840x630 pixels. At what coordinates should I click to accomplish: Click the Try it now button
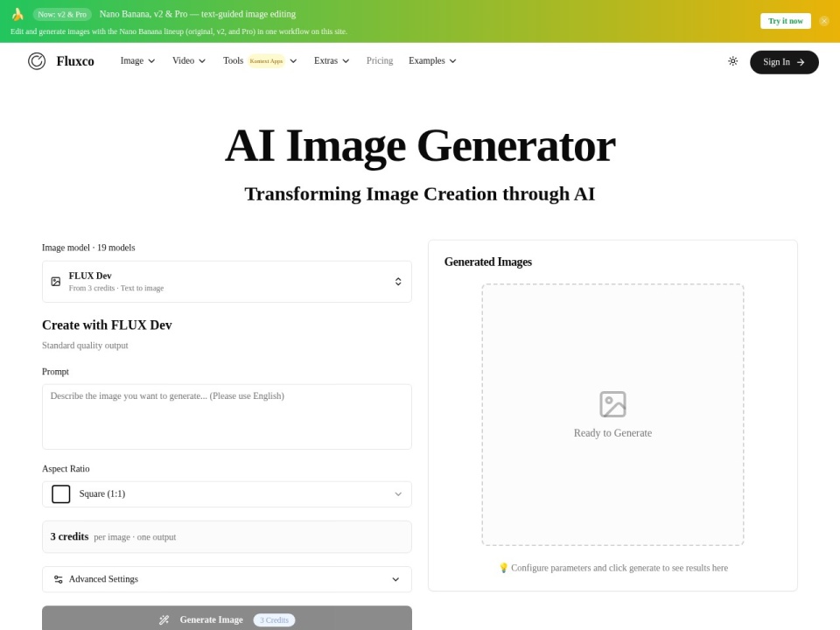tap(786, 21)
